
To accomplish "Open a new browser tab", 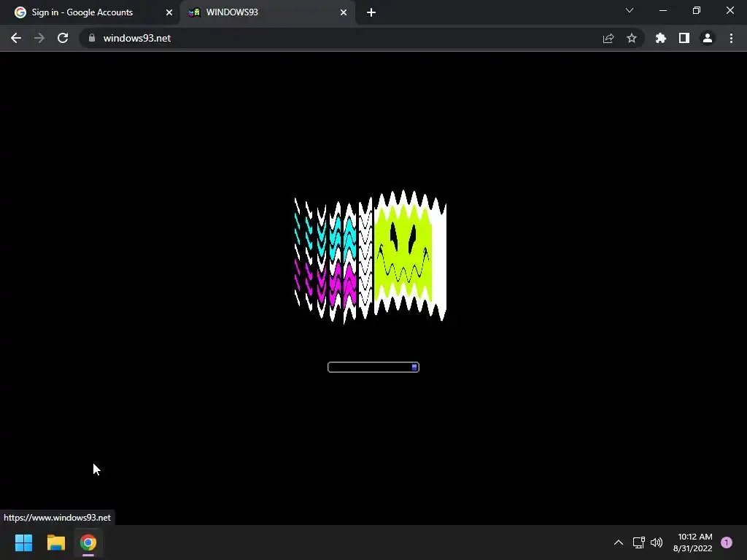I will coord(371,12).
